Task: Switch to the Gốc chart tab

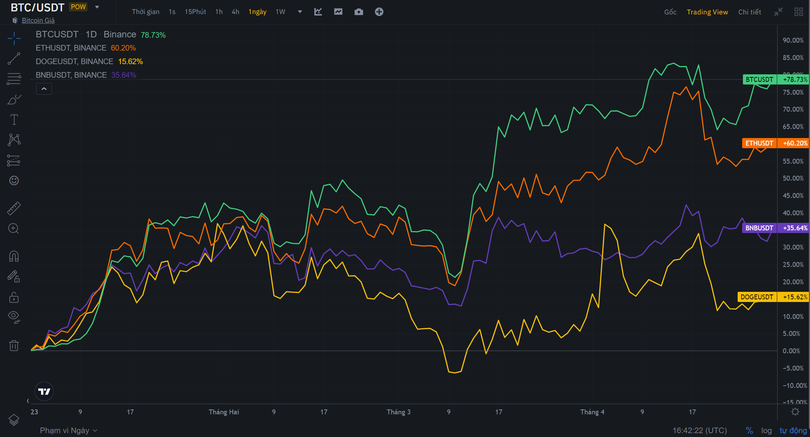Action: point(670,12)
